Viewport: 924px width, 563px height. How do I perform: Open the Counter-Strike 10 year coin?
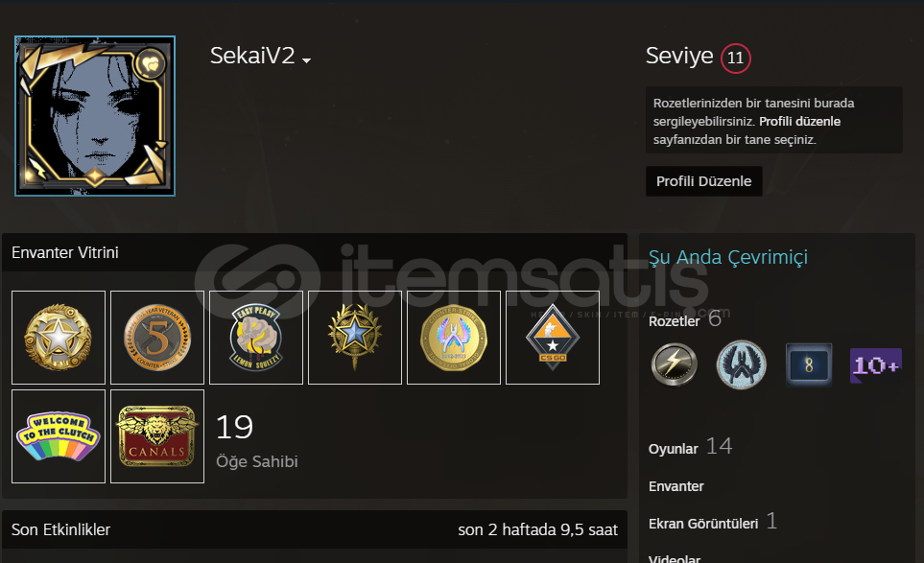[x=454, y=338]
